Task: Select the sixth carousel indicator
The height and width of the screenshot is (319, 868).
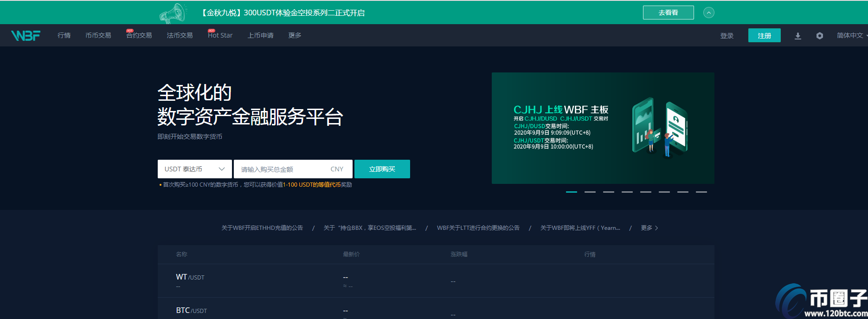Action: (664, 192)
